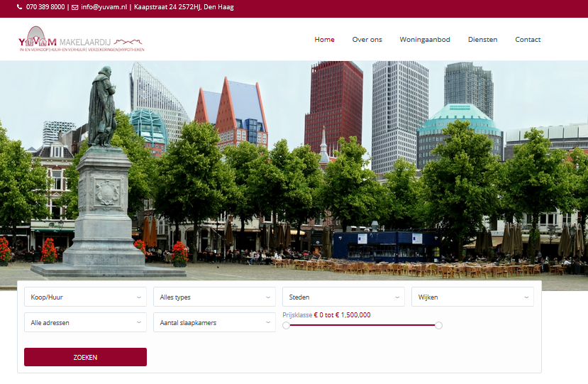
Task: Click the YUVAM Makelaardij logo
Action: tap(81, 40)
